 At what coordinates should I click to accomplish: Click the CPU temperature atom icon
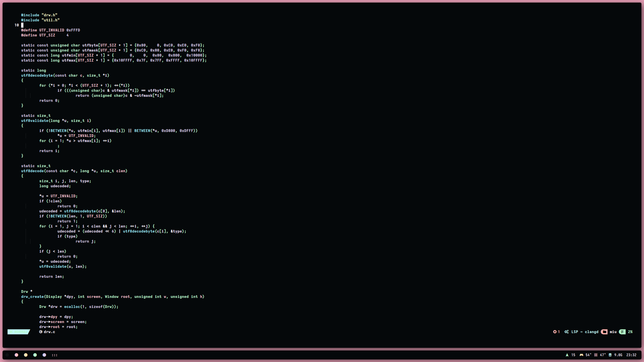[x=596, y=355]
